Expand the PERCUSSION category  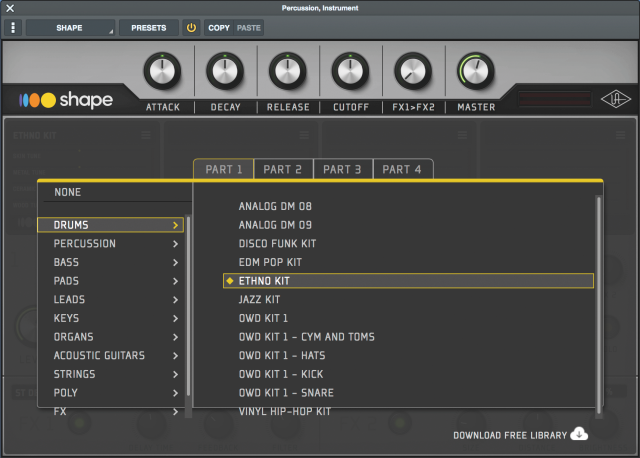pyautogui.click(x=110, y=244)
